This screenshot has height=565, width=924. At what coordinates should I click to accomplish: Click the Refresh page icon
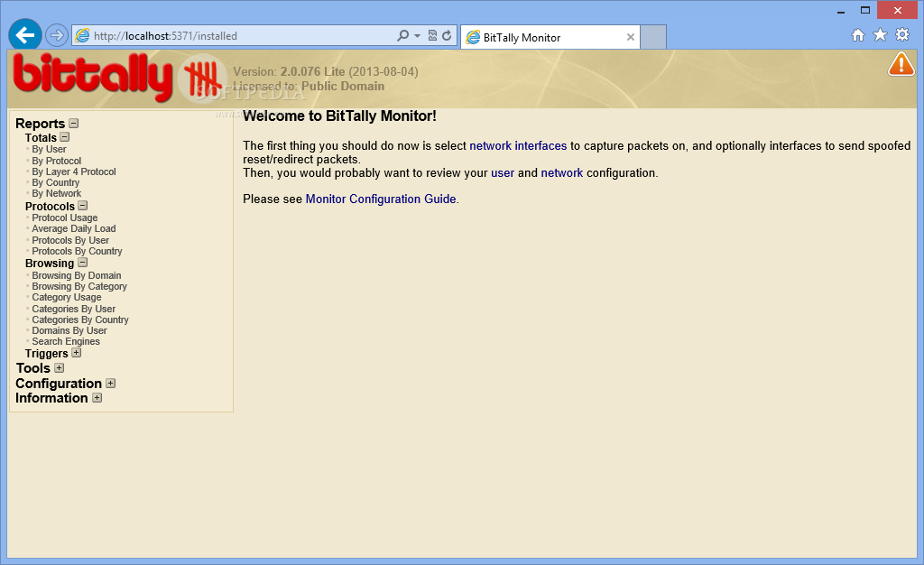[x=448, y=35]
